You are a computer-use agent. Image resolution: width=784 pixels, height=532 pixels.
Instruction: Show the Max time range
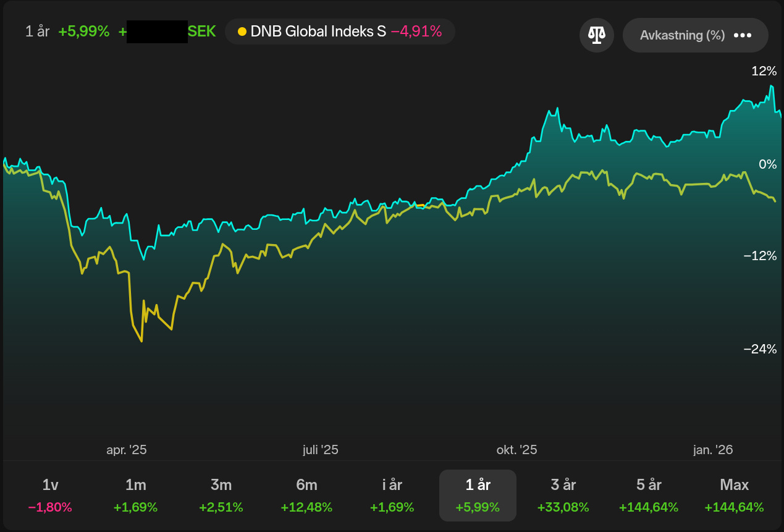(734, 495)
